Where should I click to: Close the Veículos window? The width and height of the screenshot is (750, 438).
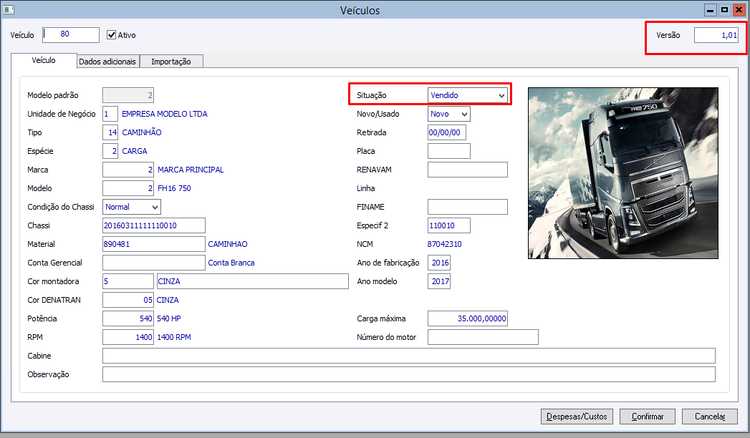click(739, 10)
